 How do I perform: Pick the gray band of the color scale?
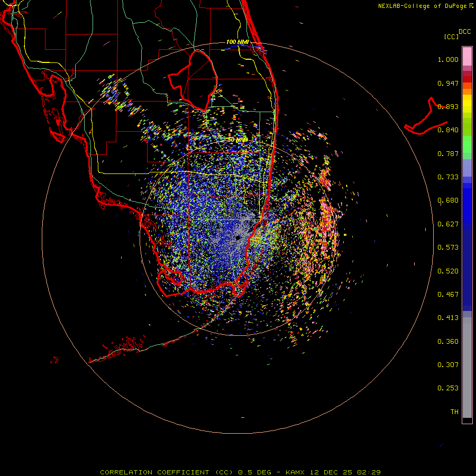467,368
